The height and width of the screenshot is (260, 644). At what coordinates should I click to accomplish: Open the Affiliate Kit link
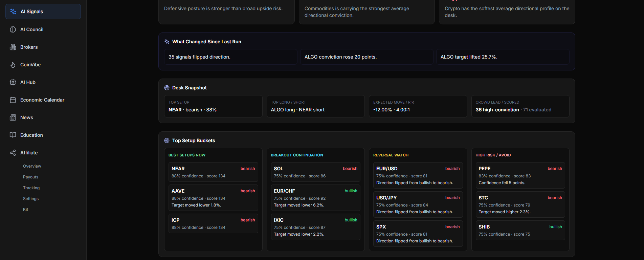pos(26,210)
